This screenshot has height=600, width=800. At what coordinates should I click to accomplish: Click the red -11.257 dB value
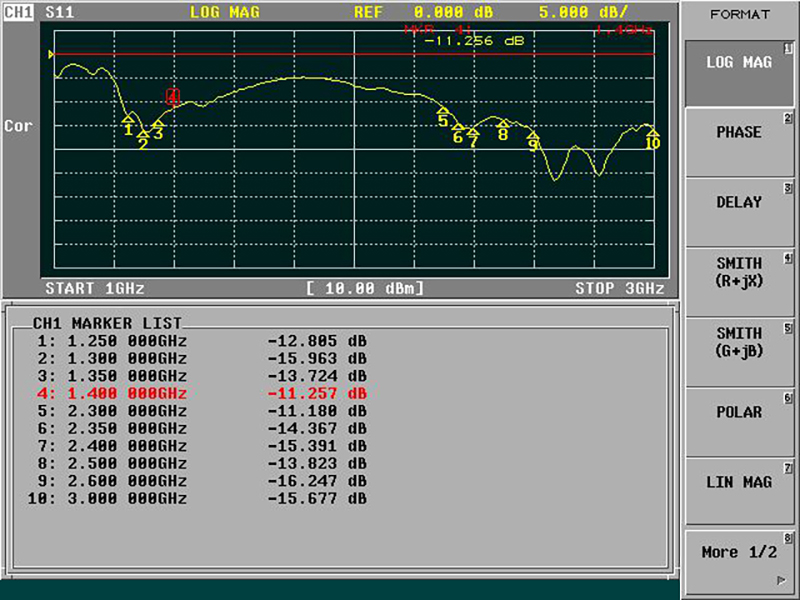[x=317, y=393]
